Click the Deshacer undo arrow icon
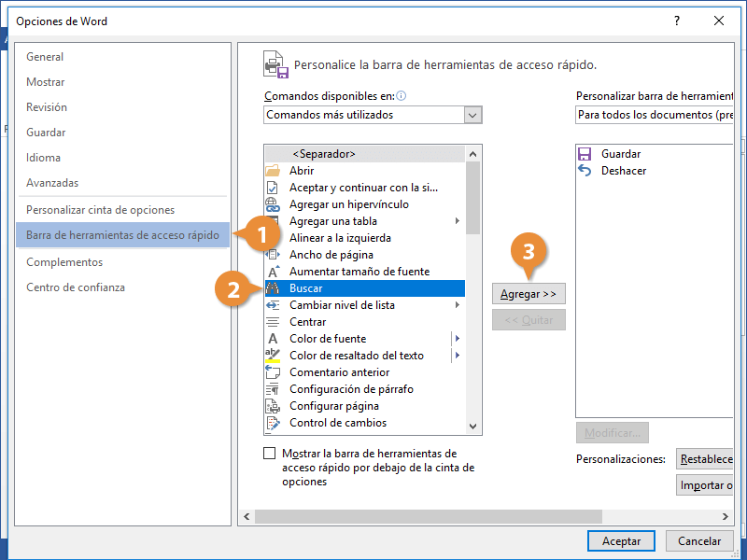Image resolution: width=747 pixels, height=560 pixels. pyautogui.click(x=585, y=171)
